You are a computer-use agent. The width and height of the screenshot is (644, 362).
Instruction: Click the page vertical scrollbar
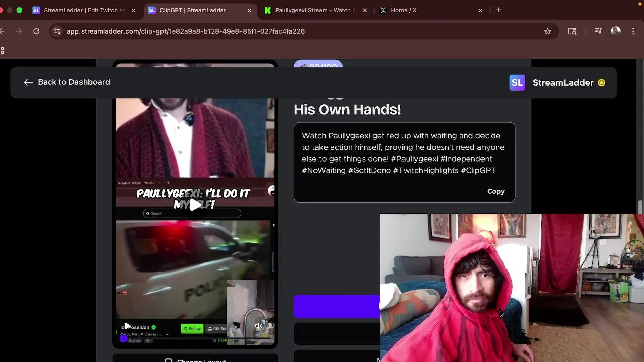[640, 206]
